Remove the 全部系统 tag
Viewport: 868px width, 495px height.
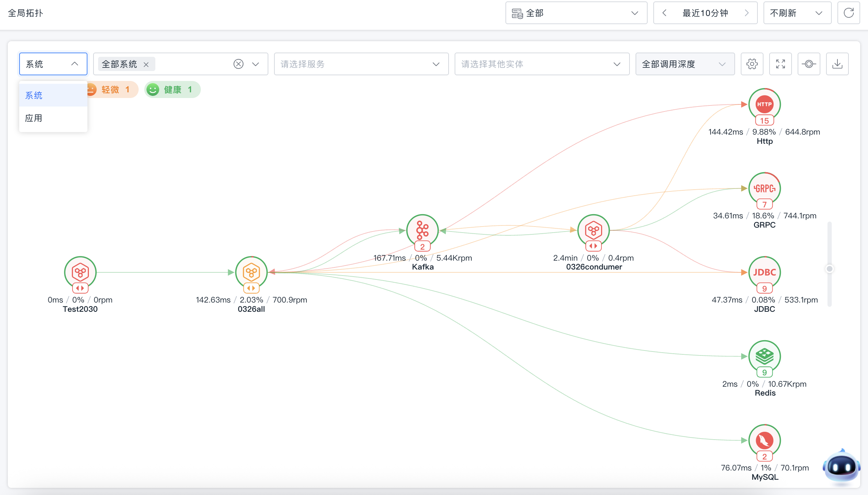146,64
